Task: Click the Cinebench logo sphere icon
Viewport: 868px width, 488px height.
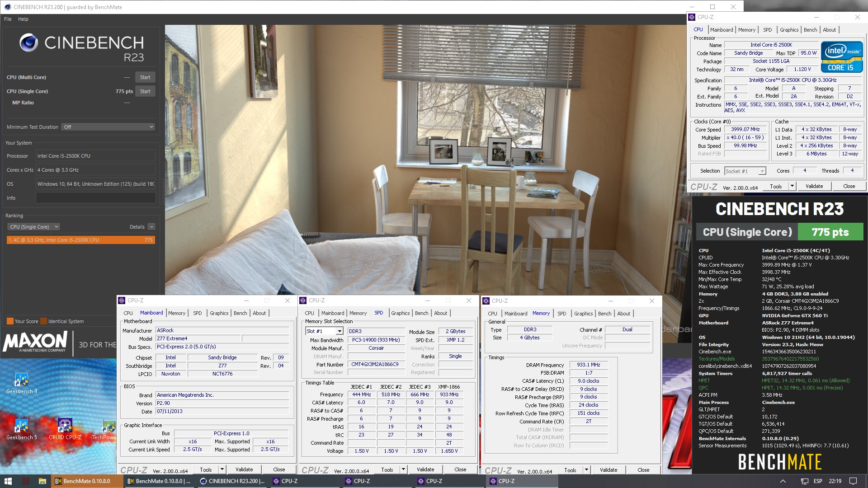Action: 28,43
